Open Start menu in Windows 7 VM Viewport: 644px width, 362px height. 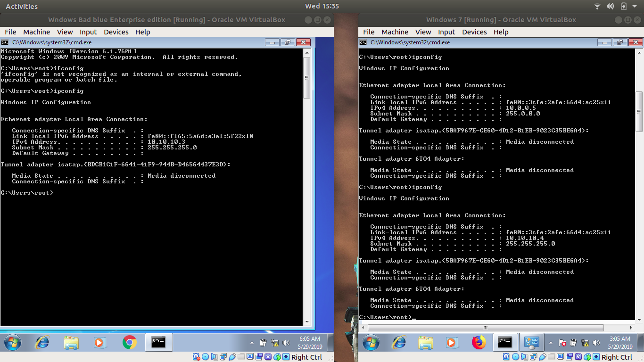(371, 342)
